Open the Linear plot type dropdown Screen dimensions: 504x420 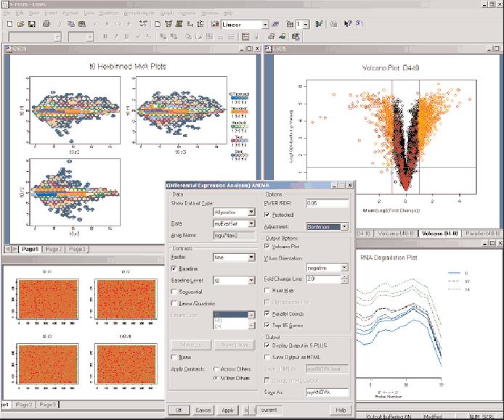265,24
